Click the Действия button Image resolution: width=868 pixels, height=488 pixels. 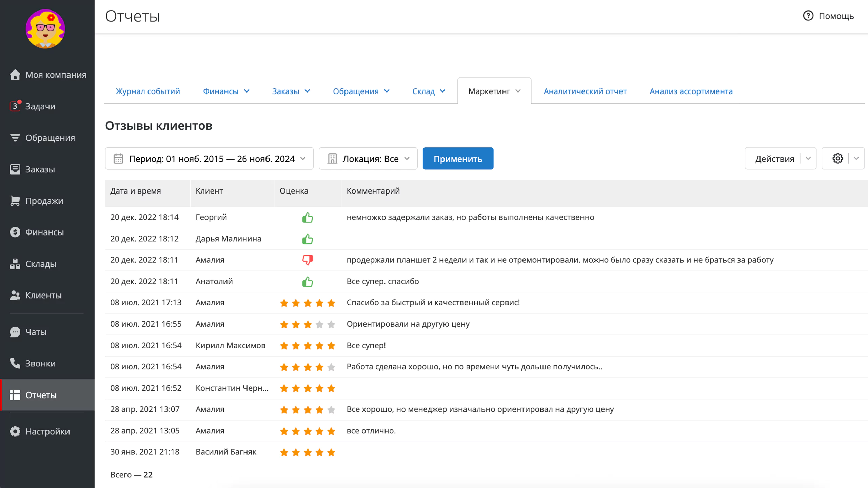[774, 159]
